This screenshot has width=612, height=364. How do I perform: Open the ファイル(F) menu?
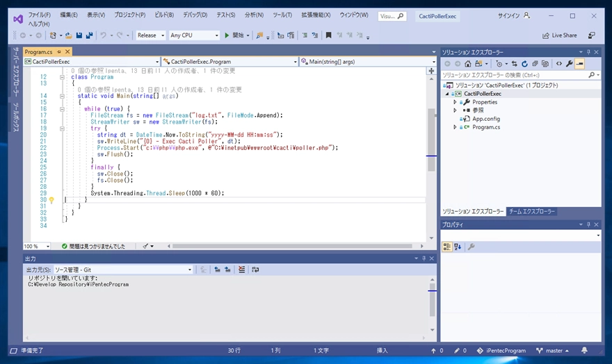pyautogui.click(x=40, y=15)
